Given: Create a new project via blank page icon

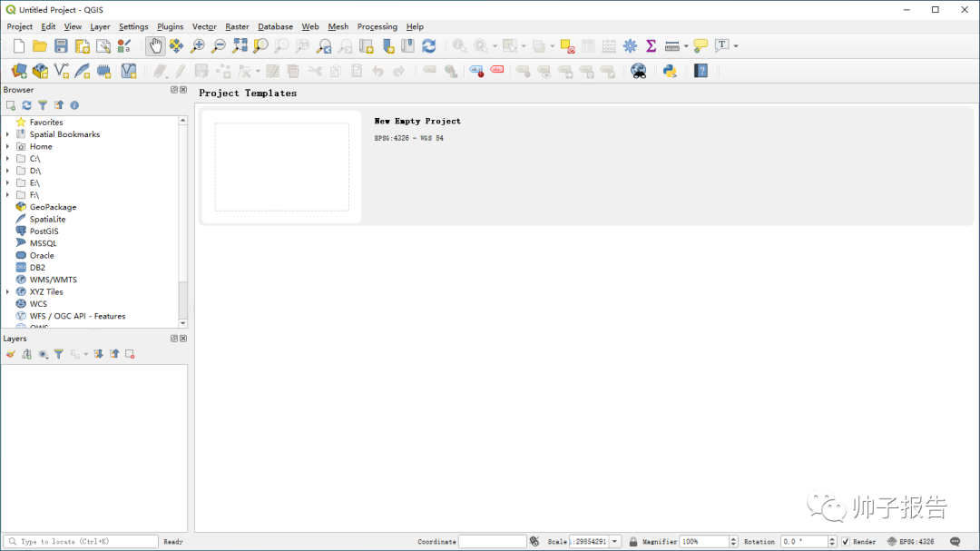Looking at the screenshot, I should [x=19, y=45].
